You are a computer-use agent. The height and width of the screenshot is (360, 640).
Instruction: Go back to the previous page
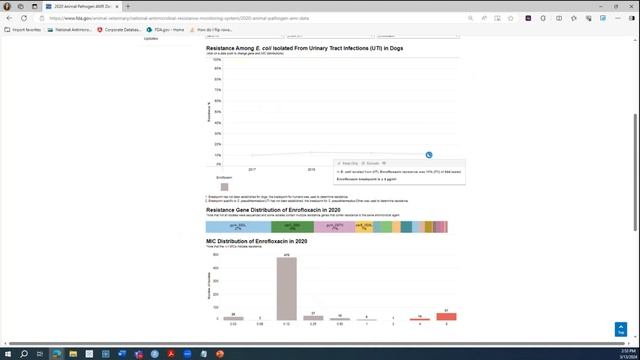click(9, 18)
